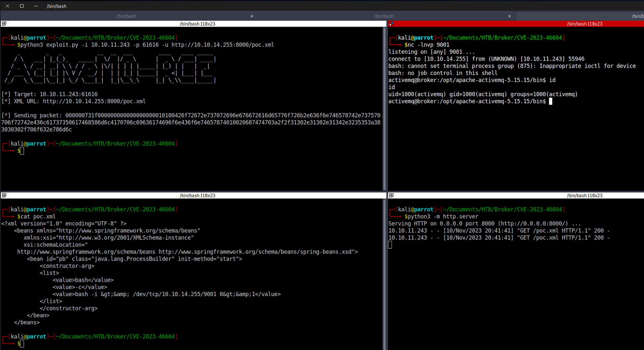The width and height of the screenshot is (644, 350).
Task: Open the bottom-left pane's grouping menu icon
Action: click(x=4, y=196)
